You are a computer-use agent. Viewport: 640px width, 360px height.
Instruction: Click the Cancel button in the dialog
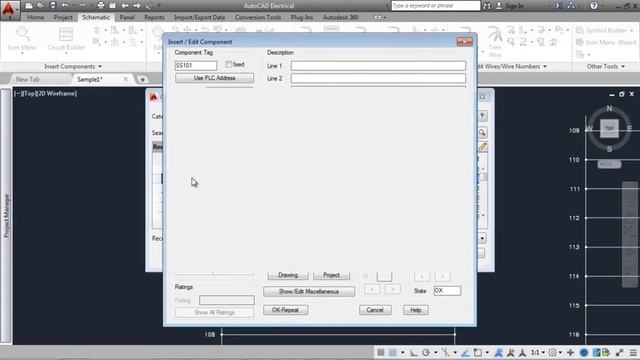(375, 310)
